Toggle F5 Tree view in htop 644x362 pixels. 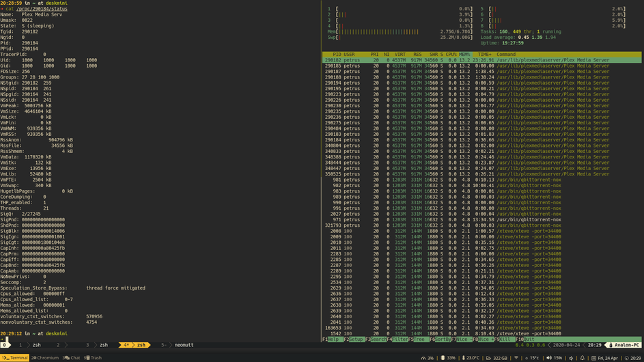[x=419, y=339]
